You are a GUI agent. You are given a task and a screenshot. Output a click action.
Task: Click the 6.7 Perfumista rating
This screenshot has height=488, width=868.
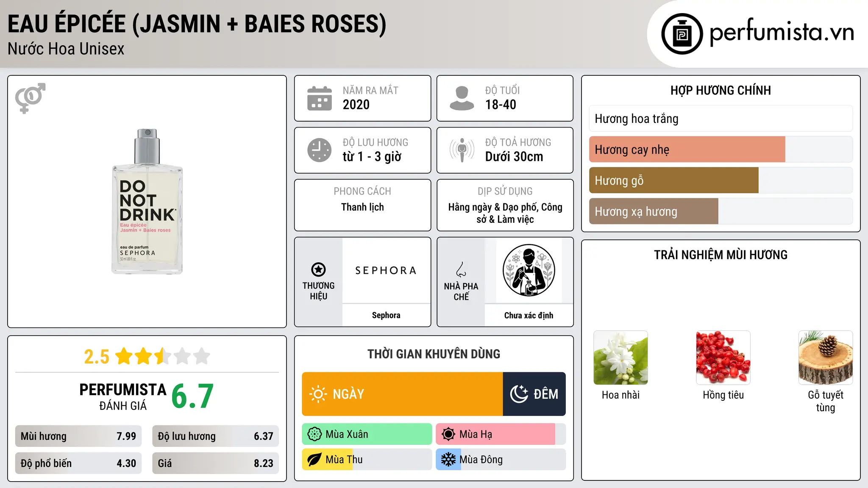point(192,396)
